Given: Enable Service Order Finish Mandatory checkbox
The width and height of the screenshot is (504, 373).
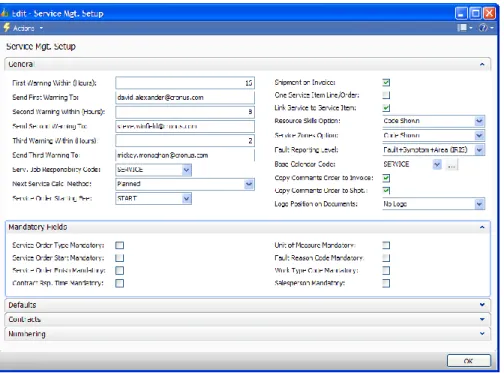Looking at the screenshot, I should point(119,270).
